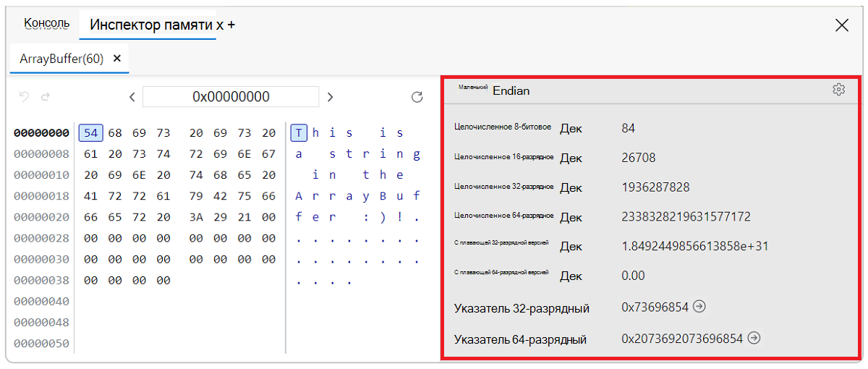
Task: Select the highlighted ASCII character T
Action: (299, 133)
